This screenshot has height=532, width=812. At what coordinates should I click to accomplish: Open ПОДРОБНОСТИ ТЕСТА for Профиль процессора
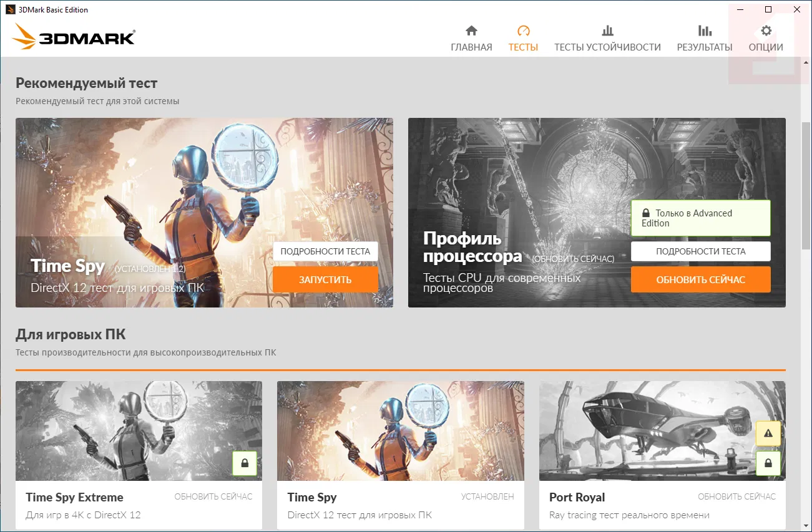coord(700,251)
